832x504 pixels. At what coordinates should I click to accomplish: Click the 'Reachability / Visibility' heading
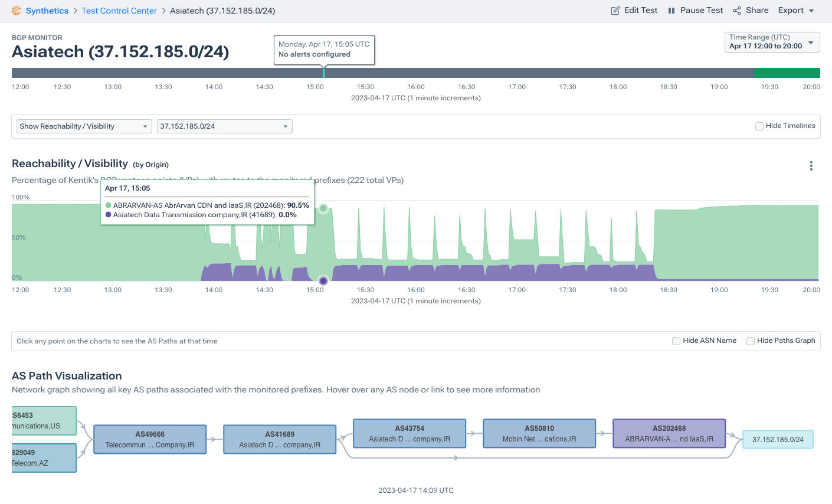click(70, 163)
